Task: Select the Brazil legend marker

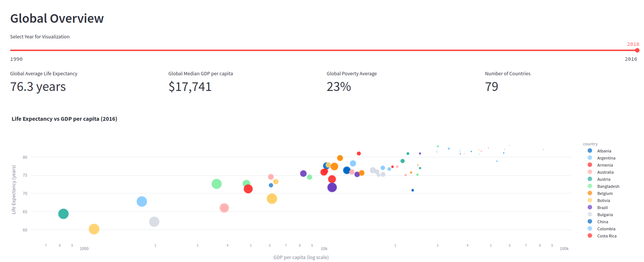Action: point(589,208)
